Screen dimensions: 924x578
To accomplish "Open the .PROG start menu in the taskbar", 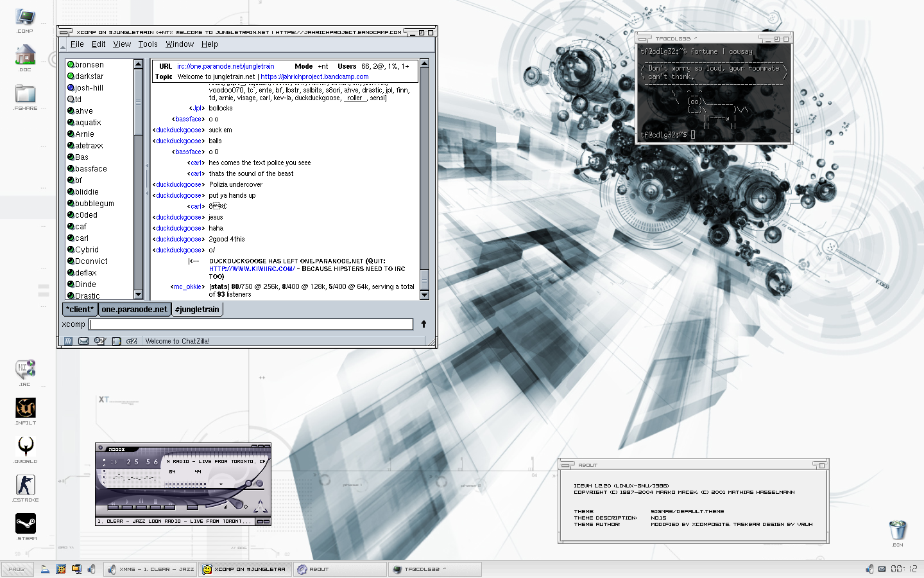I will coord(17,569).
